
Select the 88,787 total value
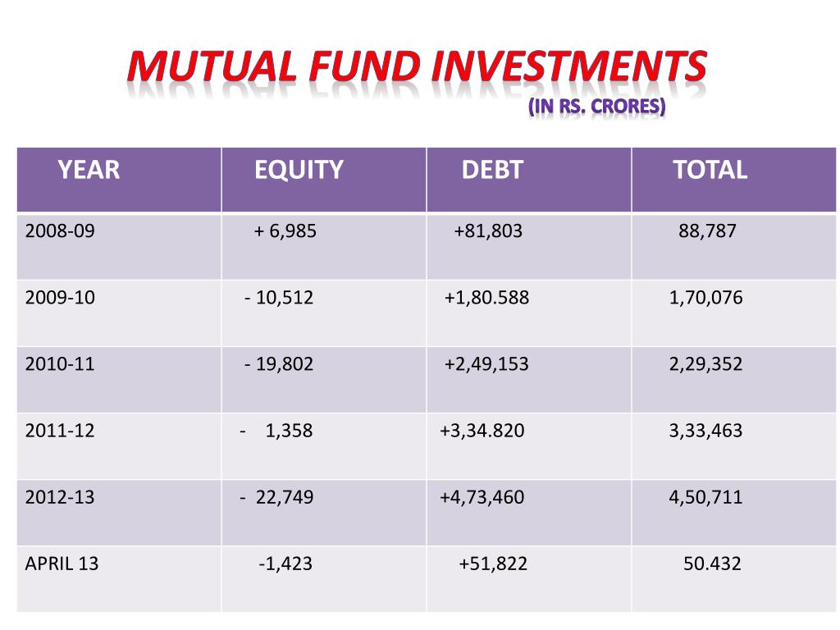pyautogui.click(x=707, y=231)
